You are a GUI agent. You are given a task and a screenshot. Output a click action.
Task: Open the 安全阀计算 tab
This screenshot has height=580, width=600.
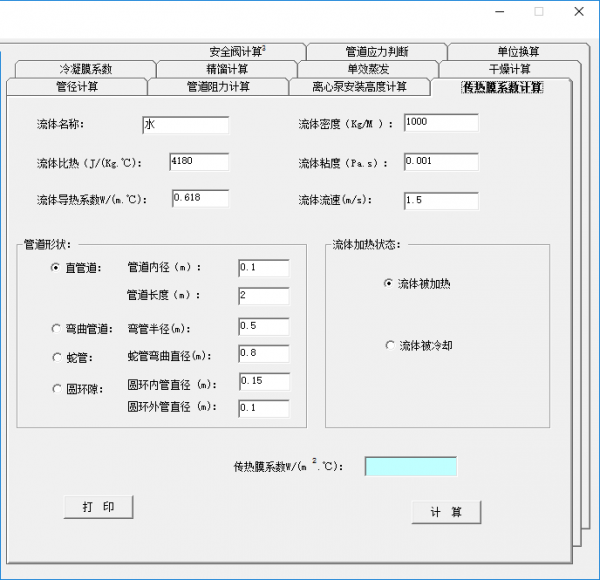pyautogui.click(x=237, y=51)
